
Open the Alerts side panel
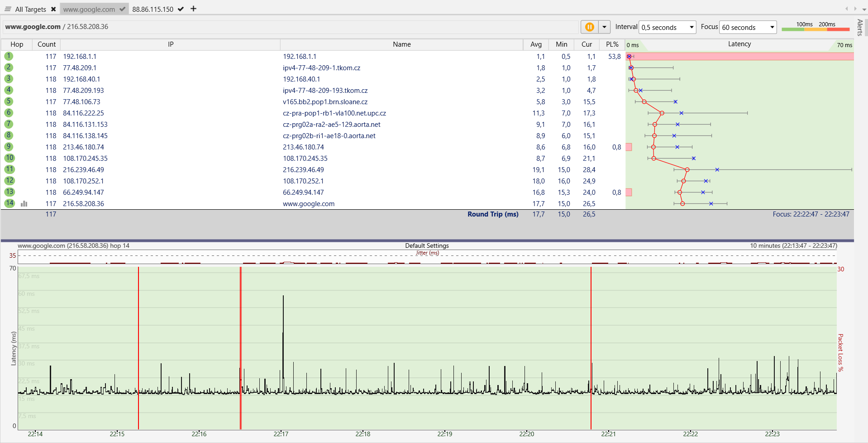pos(860,27)
